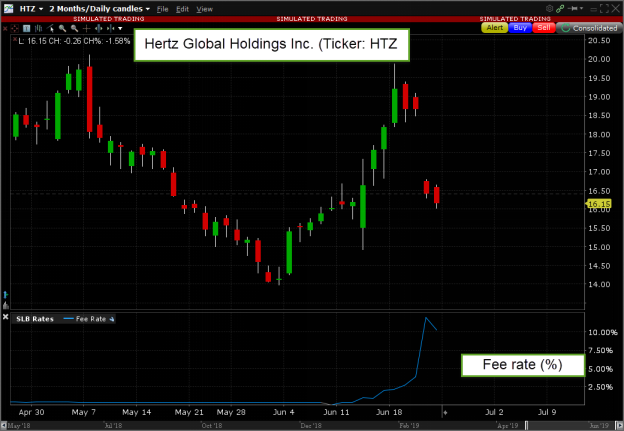The image size is (624, 431).
Task: Click the gray building icon on left edge
Action: [x=6, y=305]
